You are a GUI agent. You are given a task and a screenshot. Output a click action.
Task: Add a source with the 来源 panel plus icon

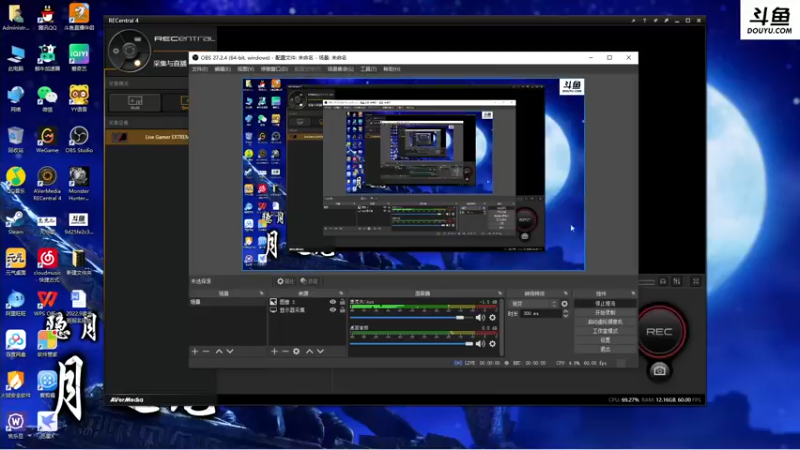[x=274, y=351]
